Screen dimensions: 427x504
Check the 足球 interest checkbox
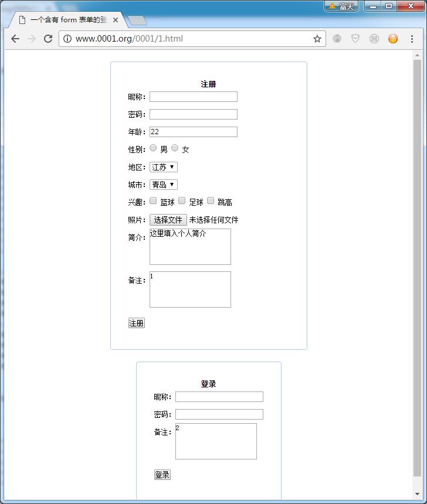182,200
